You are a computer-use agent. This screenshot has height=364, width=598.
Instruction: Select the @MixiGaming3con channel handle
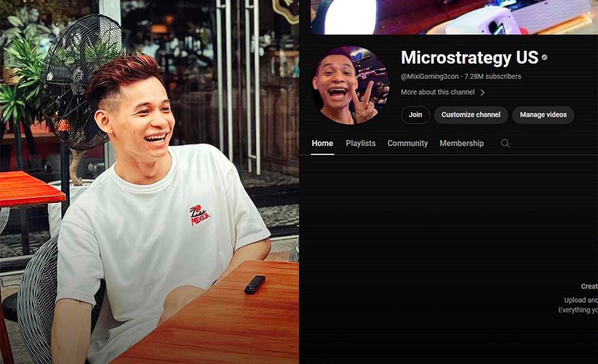pos(430,77)
